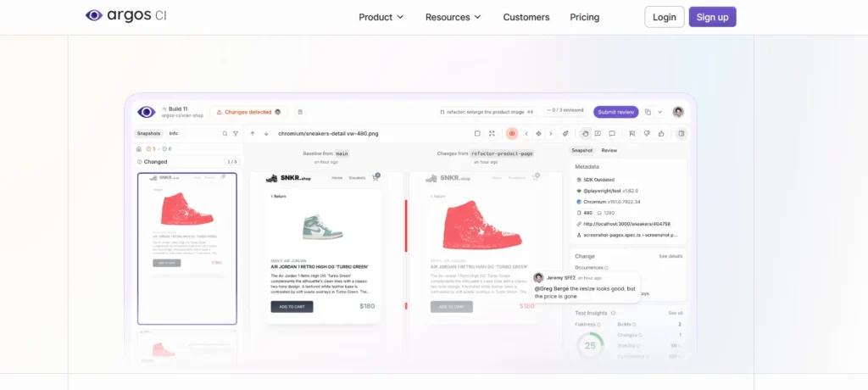Viewport: 868px width, 390px height.
Task: Click the build details icon next to Changes detected
Action: (300, 112)
